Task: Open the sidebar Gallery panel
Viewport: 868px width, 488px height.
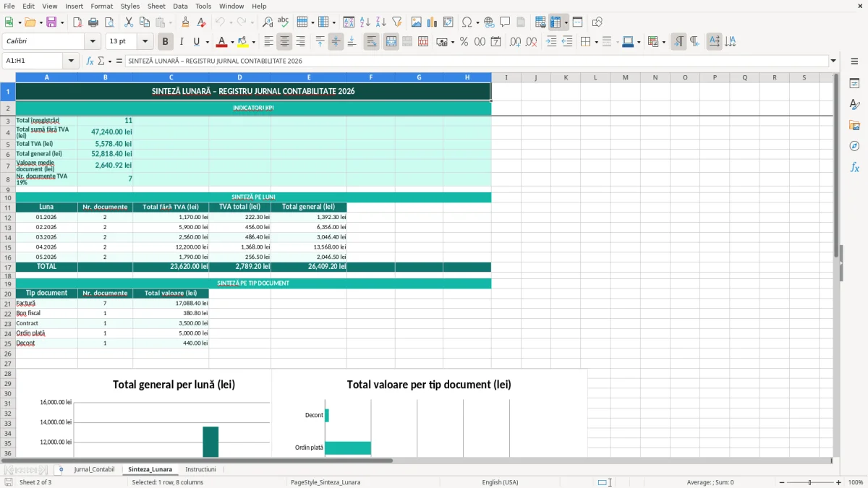Action: click(x=854, y=126)
